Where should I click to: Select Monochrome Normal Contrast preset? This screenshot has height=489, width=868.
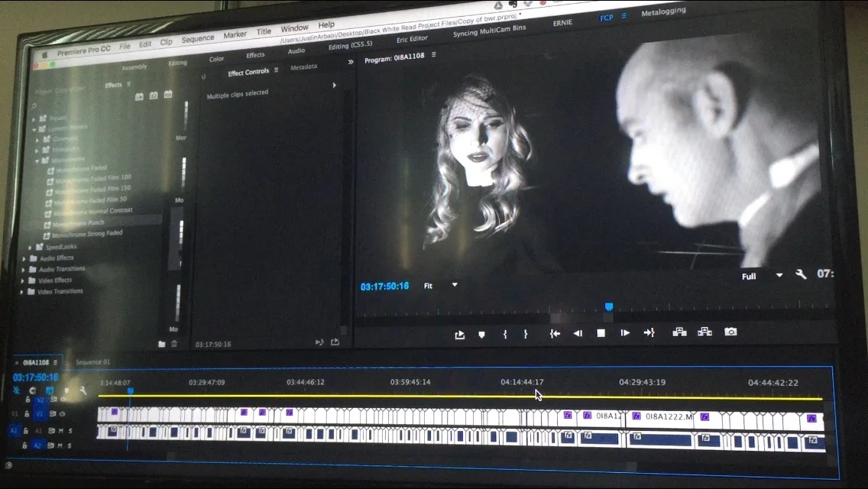(93, 212)
